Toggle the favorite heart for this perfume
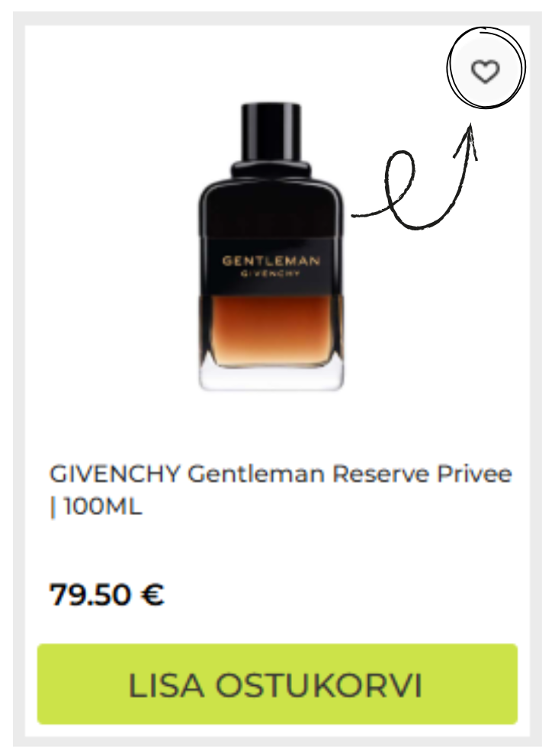Screen dimensions: 555x756 [485, 72]
